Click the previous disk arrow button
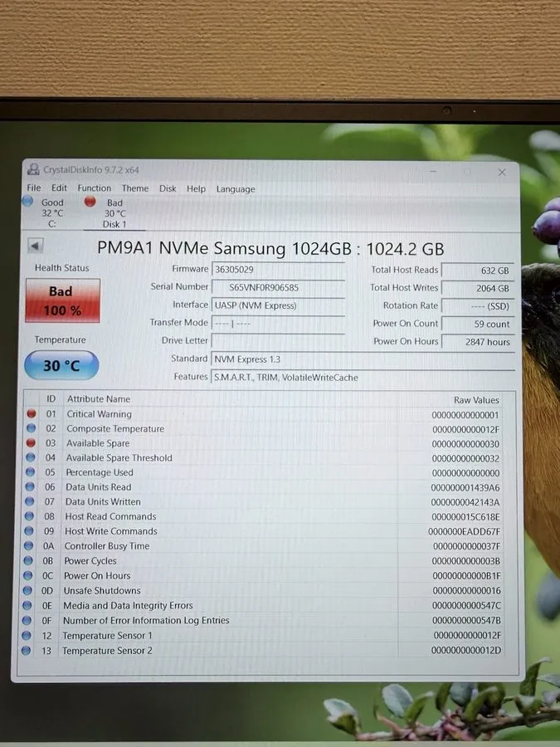Image resolution: width=560 pixels, height=747 pixels. (x=35, y=246)
